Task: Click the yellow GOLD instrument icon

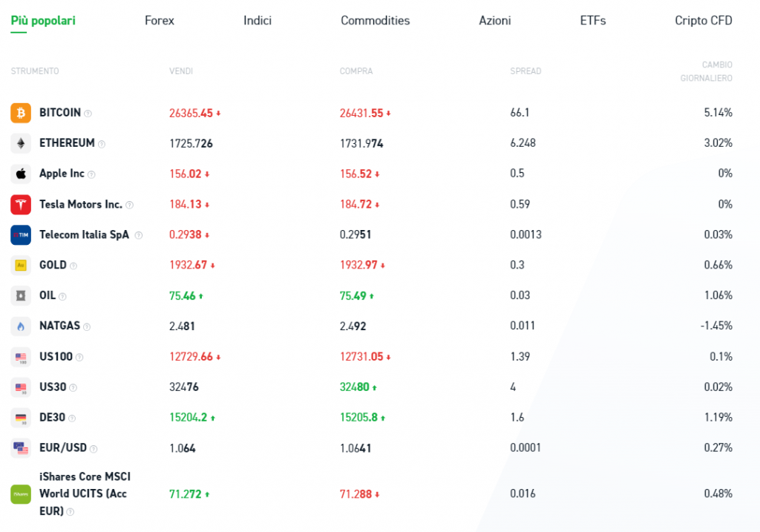Action: (21, 265)
